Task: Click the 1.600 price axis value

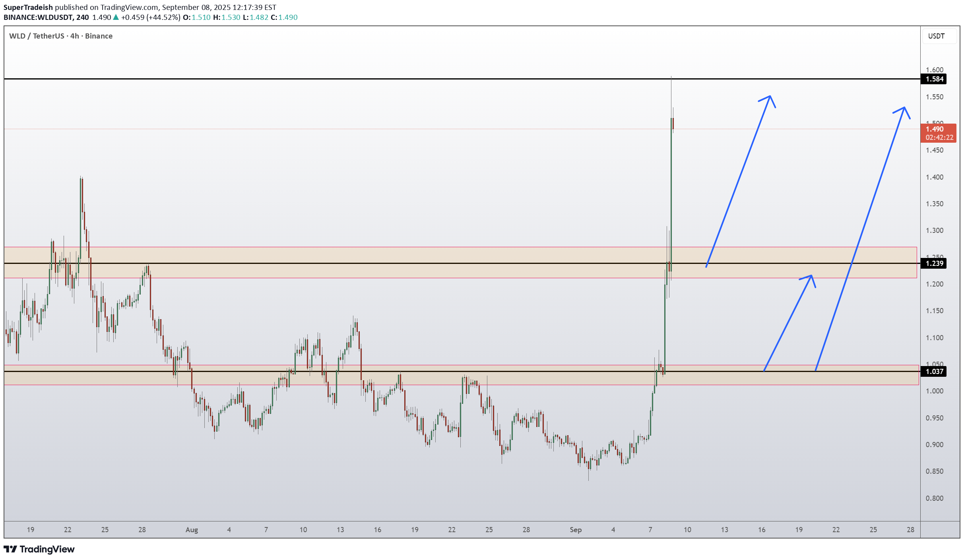Action: coord(935,70)
